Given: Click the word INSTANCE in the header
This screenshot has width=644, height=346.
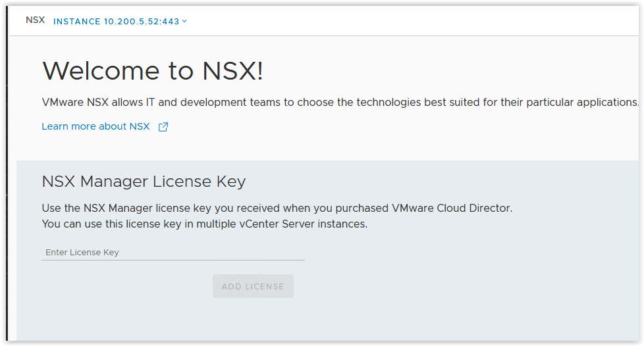Looking at the screenshot, I should point(77,22).
